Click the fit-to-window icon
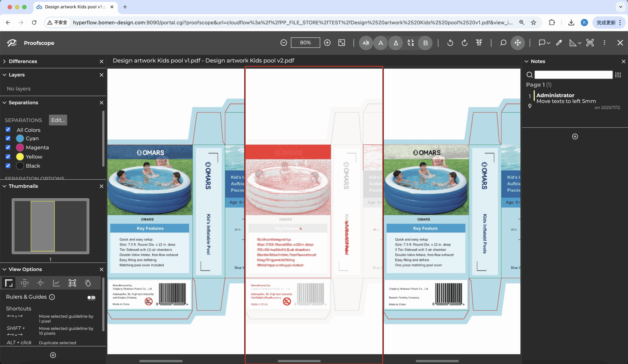The width and height of the screenshot is (628, 364). 342,43
